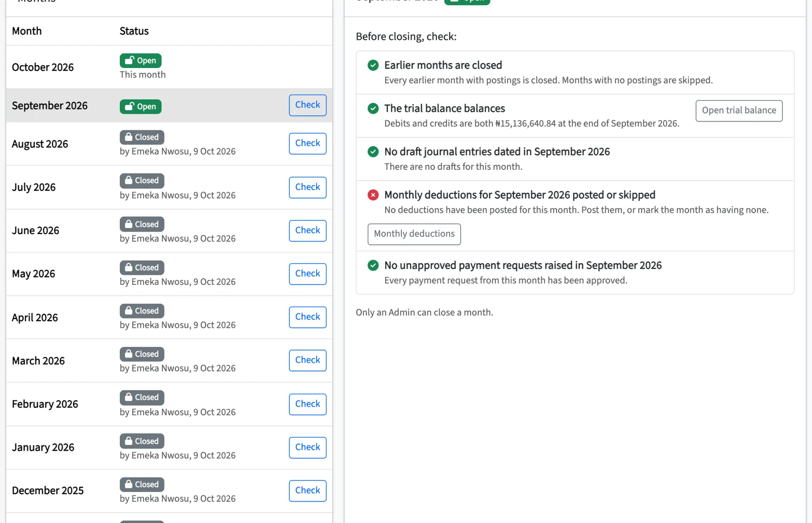Click red cross icon beside Monthly deductions check
Viewport: 812px width, 523px height.
pyautogui.click(x=373, y=195)
